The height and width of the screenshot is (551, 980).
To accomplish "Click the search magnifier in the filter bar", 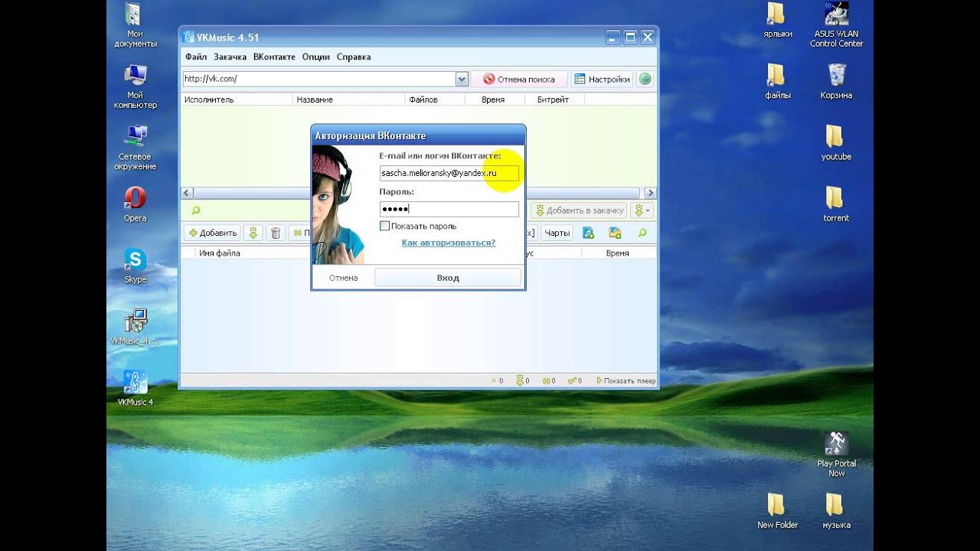I will 195,210.
